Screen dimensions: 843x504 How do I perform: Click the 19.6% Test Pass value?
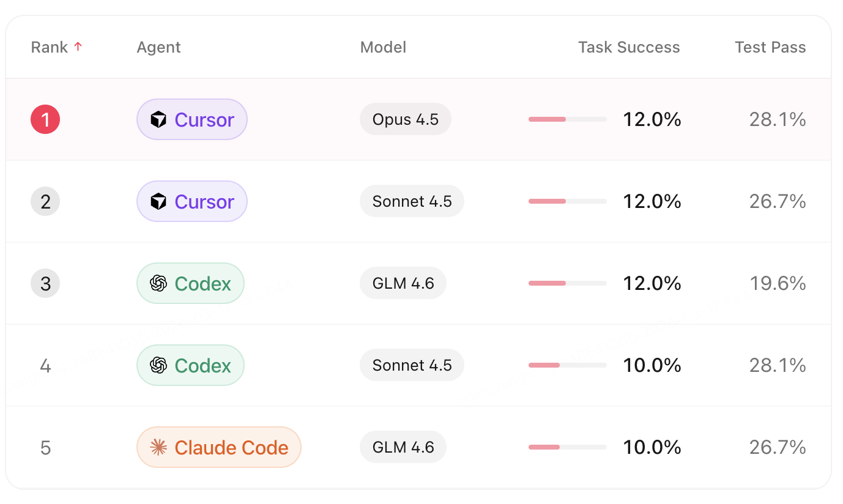point(778,283)
